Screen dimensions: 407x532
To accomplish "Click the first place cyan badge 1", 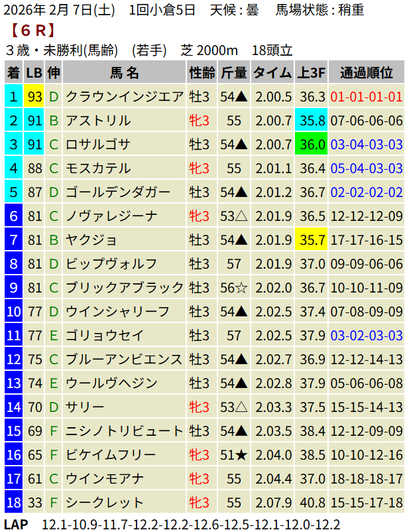I will coord(13,97).
